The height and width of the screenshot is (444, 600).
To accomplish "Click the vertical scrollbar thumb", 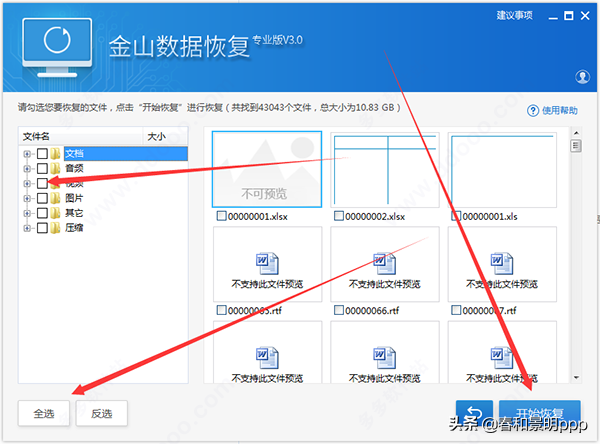I will point(576,146).
